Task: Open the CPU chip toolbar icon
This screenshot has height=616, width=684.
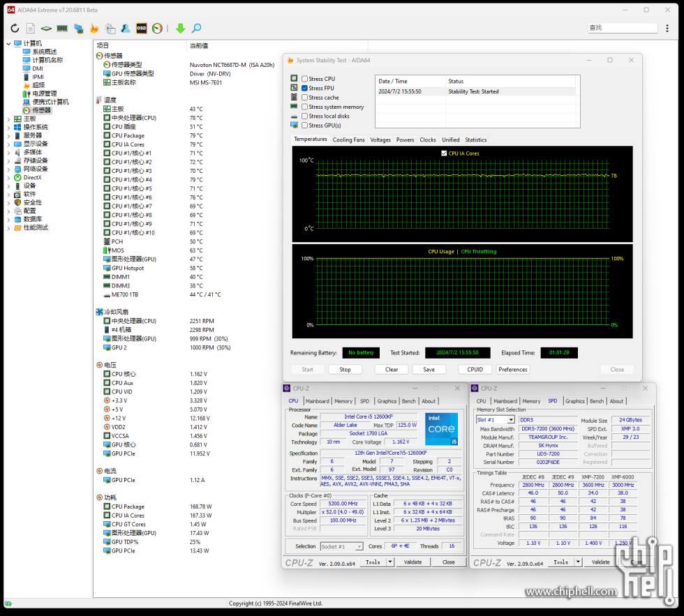Action: [x=46, y=29]
